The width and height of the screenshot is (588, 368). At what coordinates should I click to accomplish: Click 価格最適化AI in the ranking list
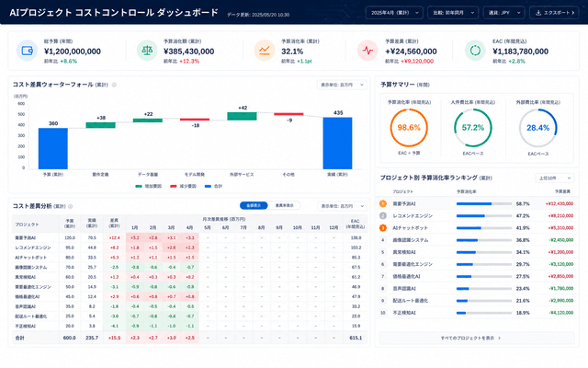[406, 276]
